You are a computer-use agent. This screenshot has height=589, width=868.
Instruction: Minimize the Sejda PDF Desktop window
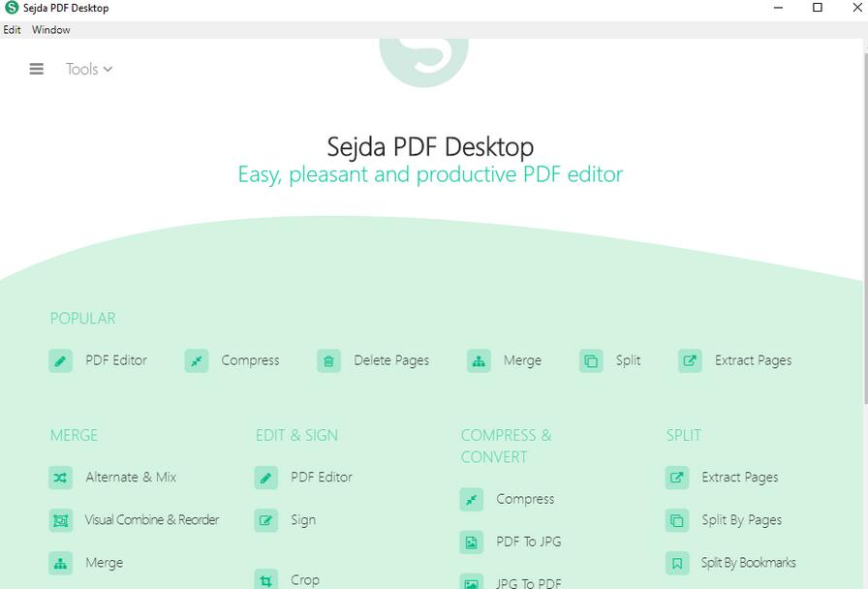pos(778,8)
